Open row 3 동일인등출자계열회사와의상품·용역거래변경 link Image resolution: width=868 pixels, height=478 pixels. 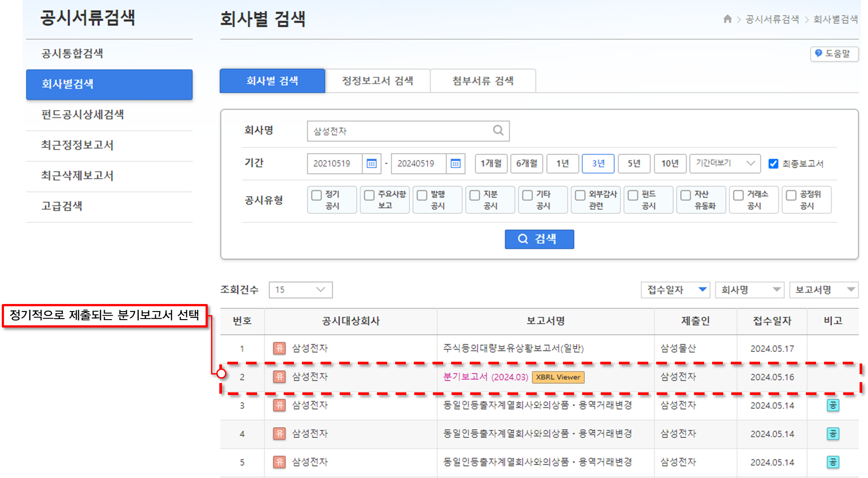point(537,405)
